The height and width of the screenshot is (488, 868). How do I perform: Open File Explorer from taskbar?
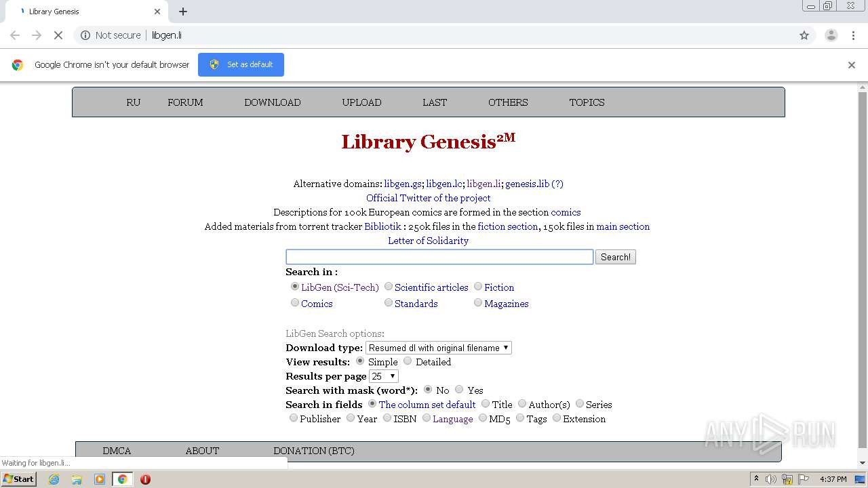(x=77, y=479)
